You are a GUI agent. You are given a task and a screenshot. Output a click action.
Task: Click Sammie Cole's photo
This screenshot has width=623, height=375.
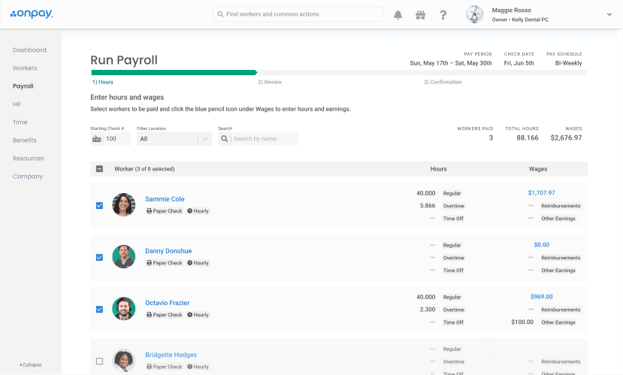[x=124, y=205]
